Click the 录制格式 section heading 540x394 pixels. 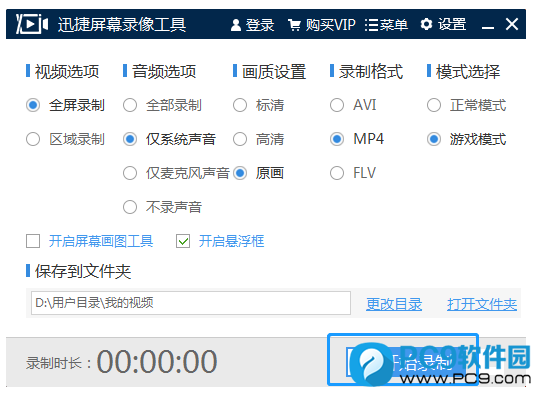[371, 71]
